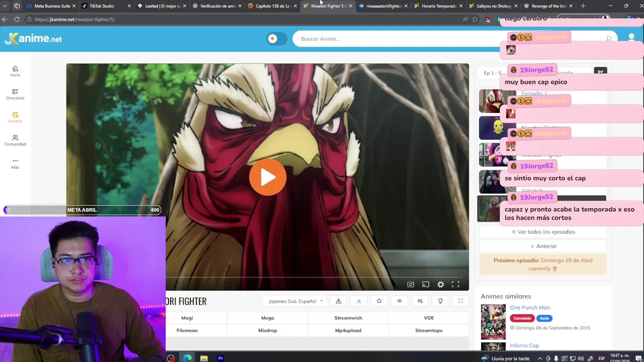This screenshot has width=644, height=362.
Task: Select the Mp4upload server
Action: 348,330
